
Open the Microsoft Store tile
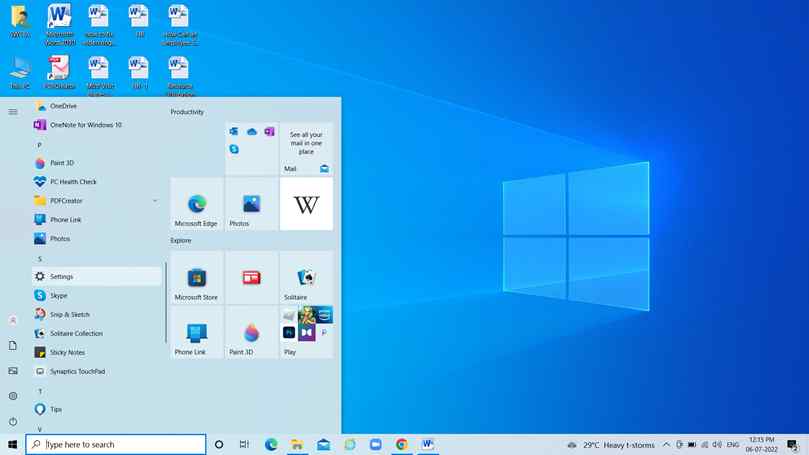pyautogui.click(x=197, y=278)
